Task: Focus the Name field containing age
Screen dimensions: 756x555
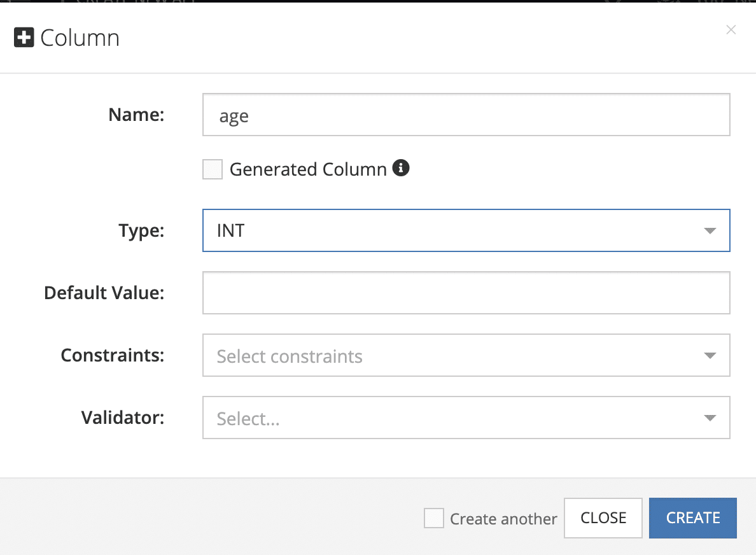Action: click(466, 115)
